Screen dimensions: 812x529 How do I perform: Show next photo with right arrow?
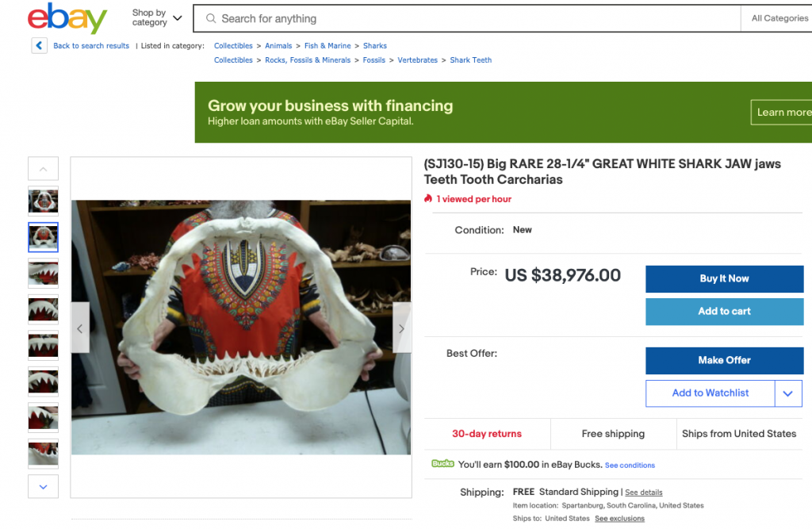[401, 328]
